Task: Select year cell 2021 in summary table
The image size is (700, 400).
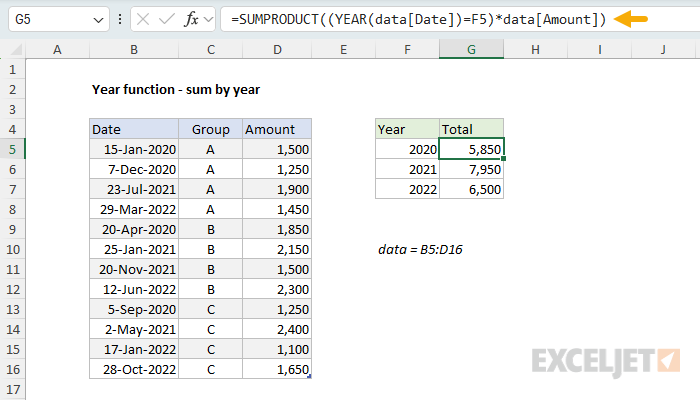Action: (407, 169)
